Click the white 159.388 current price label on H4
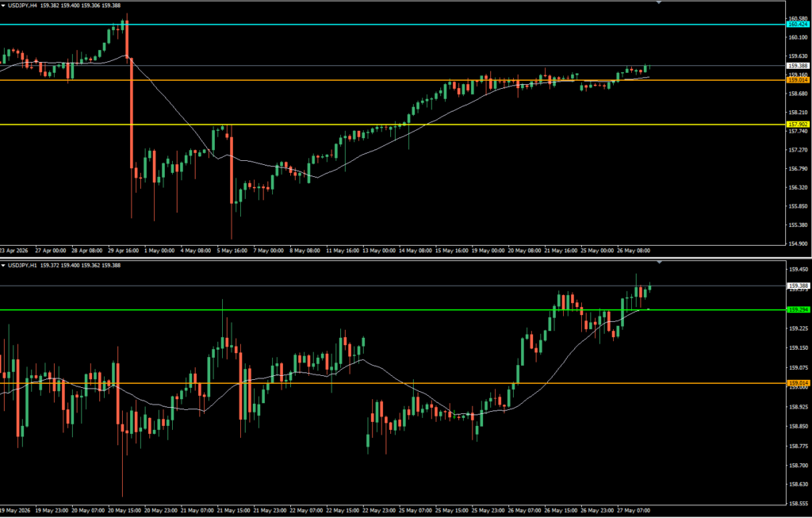 click(x=798, y=66)
